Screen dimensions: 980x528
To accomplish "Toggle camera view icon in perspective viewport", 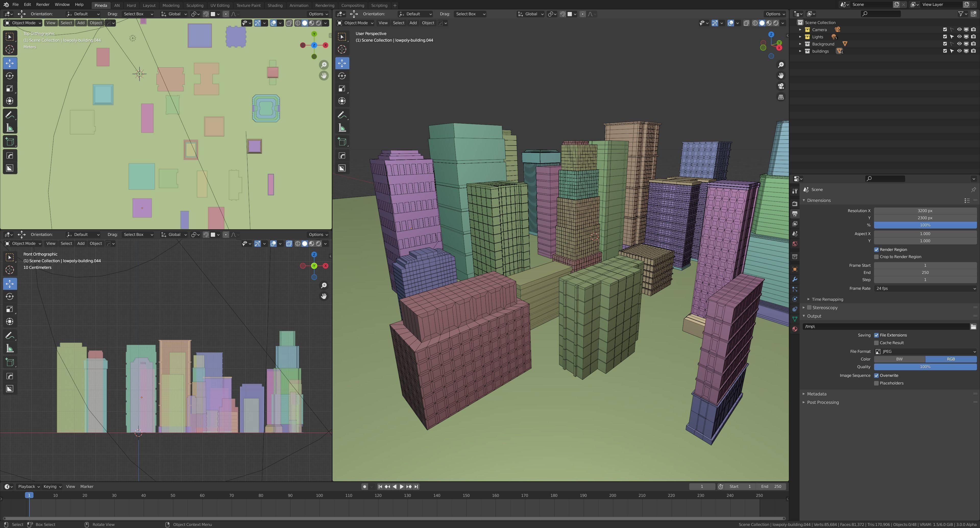I will (x=781, y=86).
